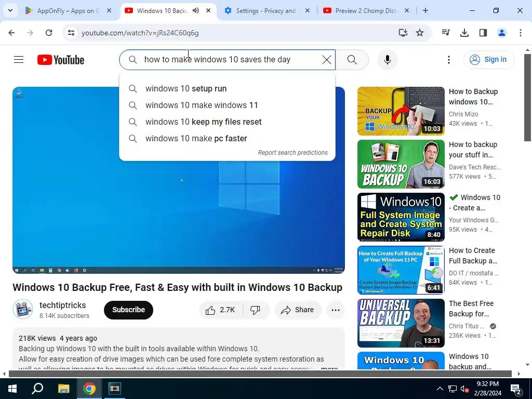Go forward in Chrome
The image size is (532, 399).
click(x=30, y=33)
